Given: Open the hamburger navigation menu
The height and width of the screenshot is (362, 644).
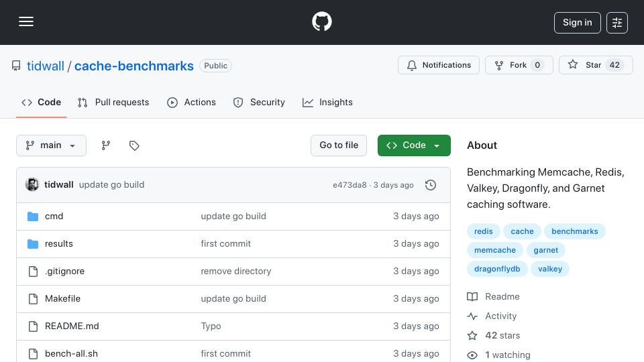Looking at the screenshot, I should [x=26, y=21].
